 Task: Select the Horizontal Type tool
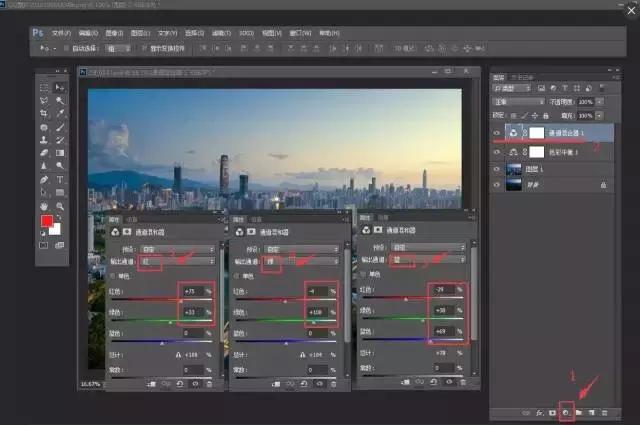pos(60,179)
